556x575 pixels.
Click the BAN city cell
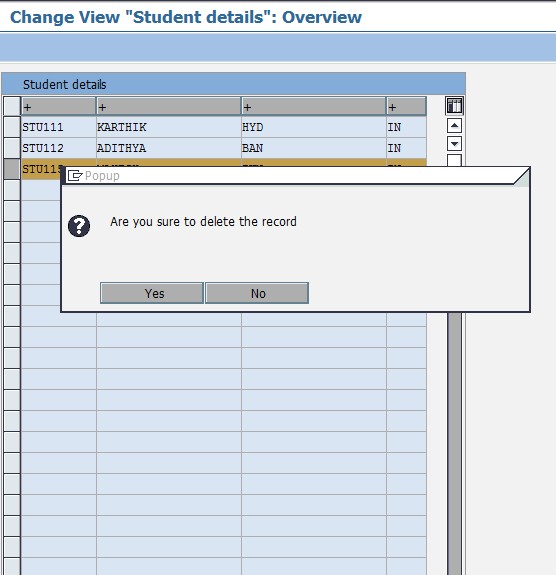[314, 148]
